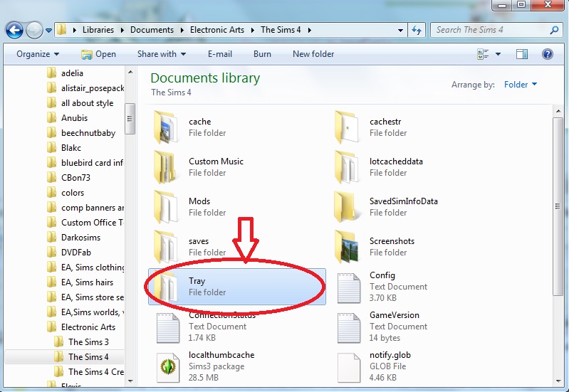
Task: Select the Tray folder icon
Action: pyautogui.click(x=166, y=287)
